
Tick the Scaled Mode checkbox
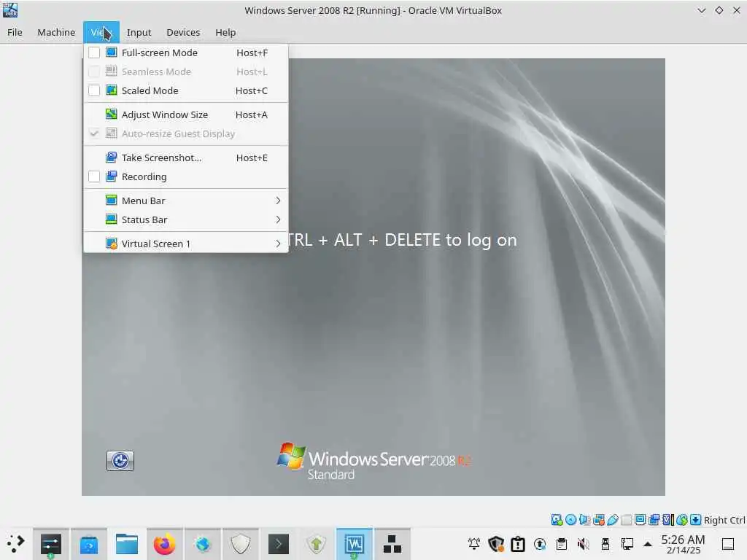pyautogui.click(x=94, y=90)
